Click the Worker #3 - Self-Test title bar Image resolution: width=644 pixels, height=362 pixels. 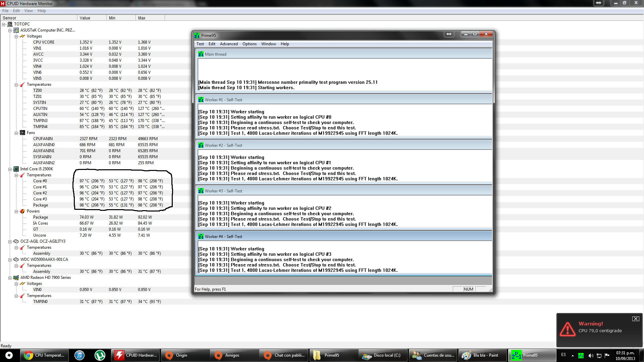pos(344,191)
